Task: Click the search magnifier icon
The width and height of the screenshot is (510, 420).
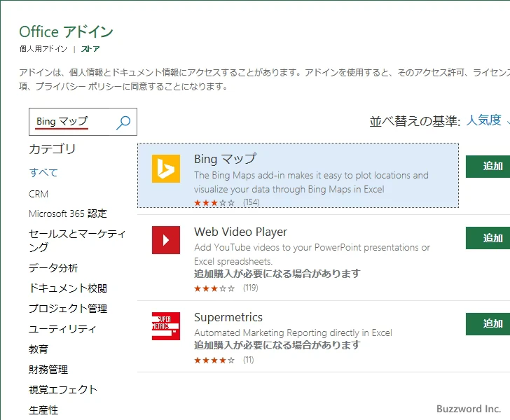Action: tap(123, 122)
